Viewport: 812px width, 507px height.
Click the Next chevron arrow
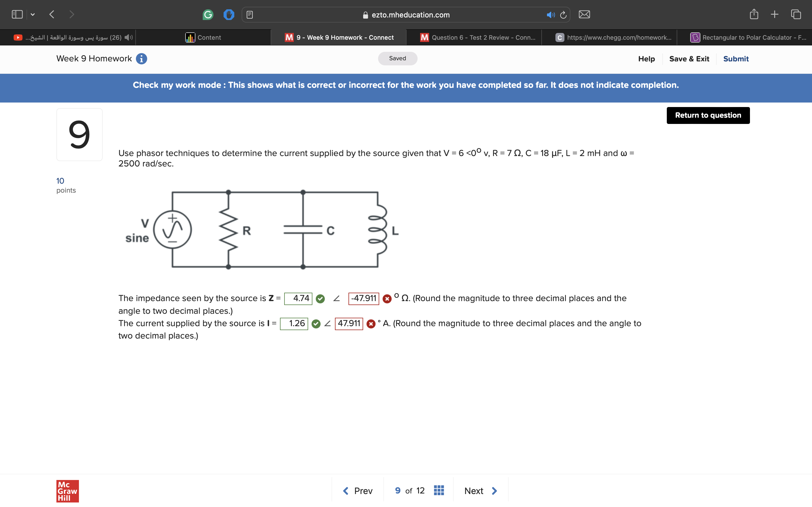[x=494, y=491]
